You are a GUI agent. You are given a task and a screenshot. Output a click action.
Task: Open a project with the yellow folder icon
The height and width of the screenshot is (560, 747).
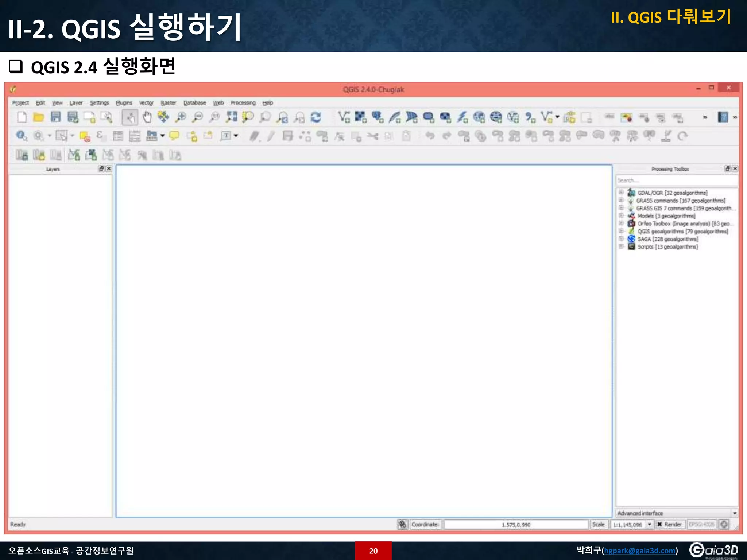point(39,117)
